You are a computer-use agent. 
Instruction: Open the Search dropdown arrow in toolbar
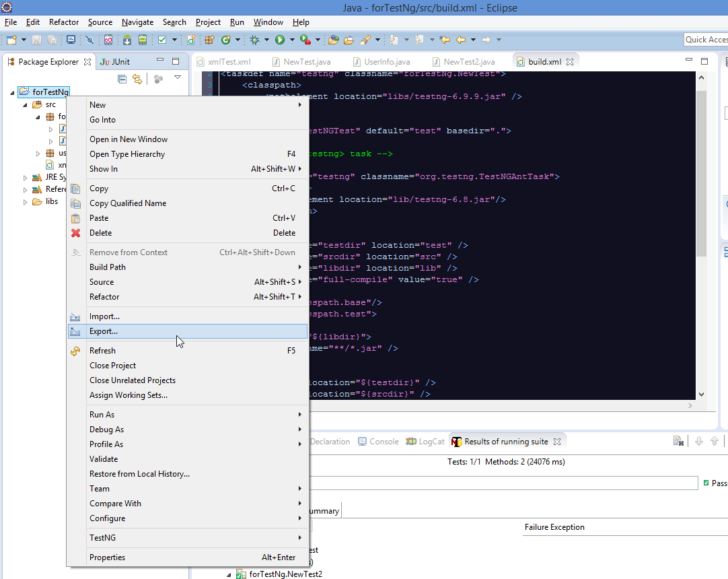coord(377,40)
